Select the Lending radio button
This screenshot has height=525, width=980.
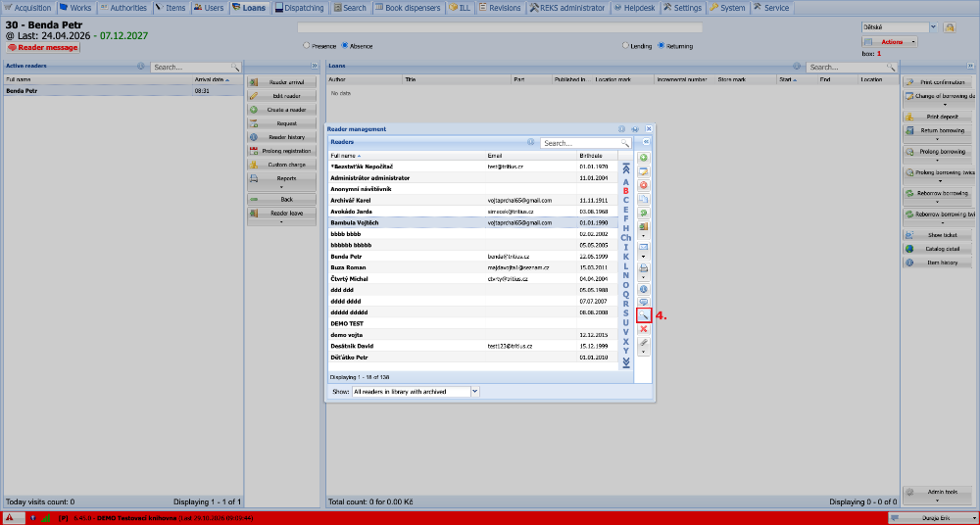click(x=625, y=46)
